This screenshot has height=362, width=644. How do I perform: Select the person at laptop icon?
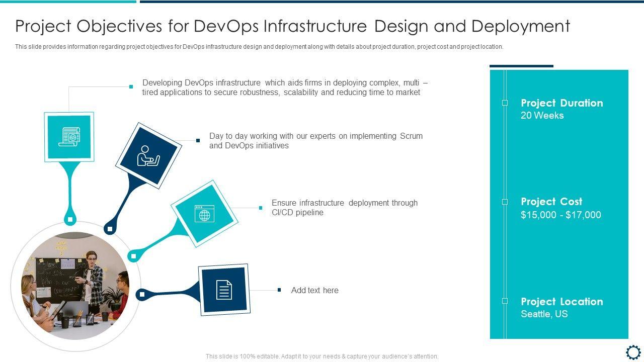[148, 156]
